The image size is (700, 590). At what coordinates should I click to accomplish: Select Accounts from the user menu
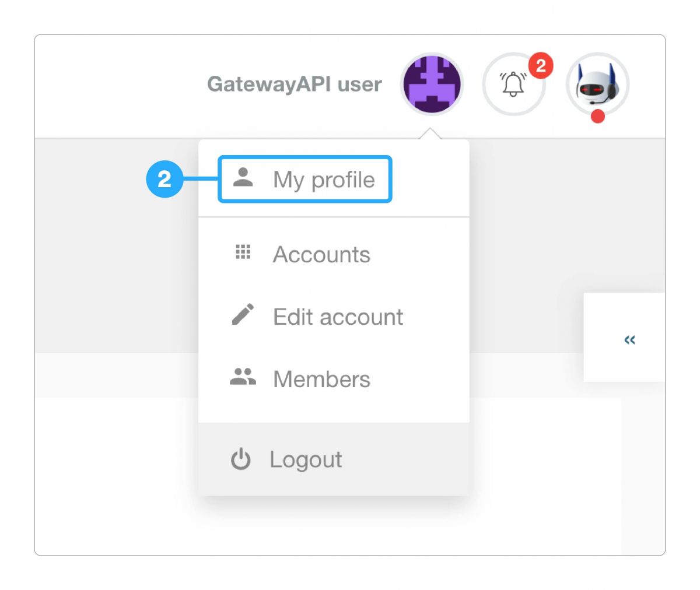point(321,254)
